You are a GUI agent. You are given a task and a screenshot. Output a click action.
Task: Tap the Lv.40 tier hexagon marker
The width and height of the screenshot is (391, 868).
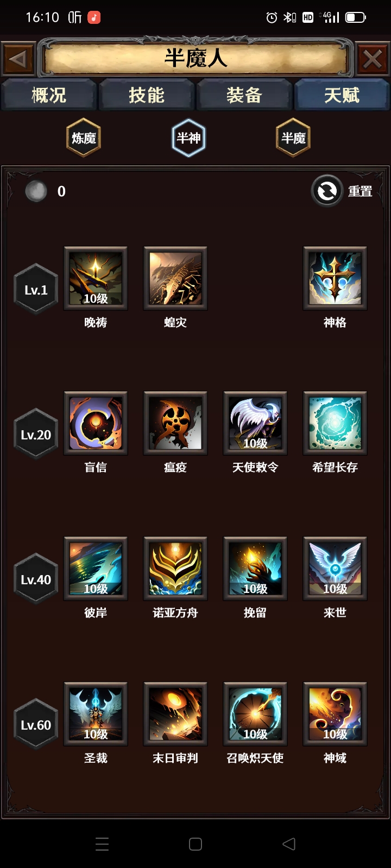click(36, 579)
